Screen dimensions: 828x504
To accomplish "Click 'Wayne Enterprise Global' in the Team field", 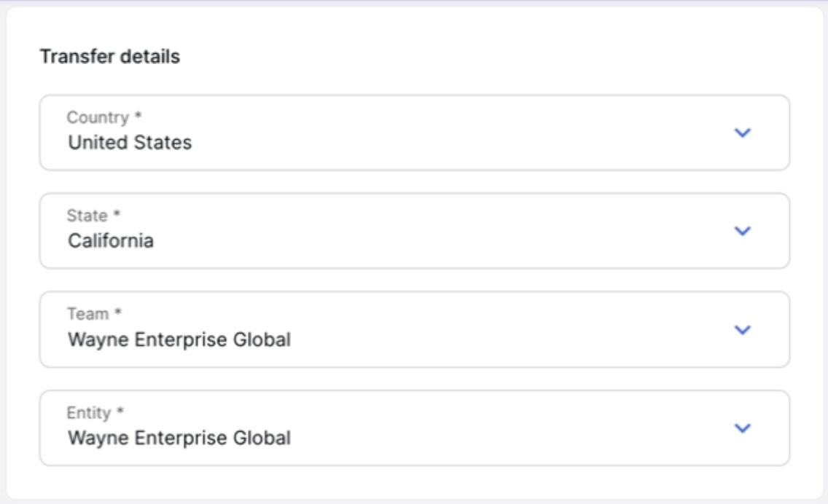I will pyautogui.click(x=179, y=339).
